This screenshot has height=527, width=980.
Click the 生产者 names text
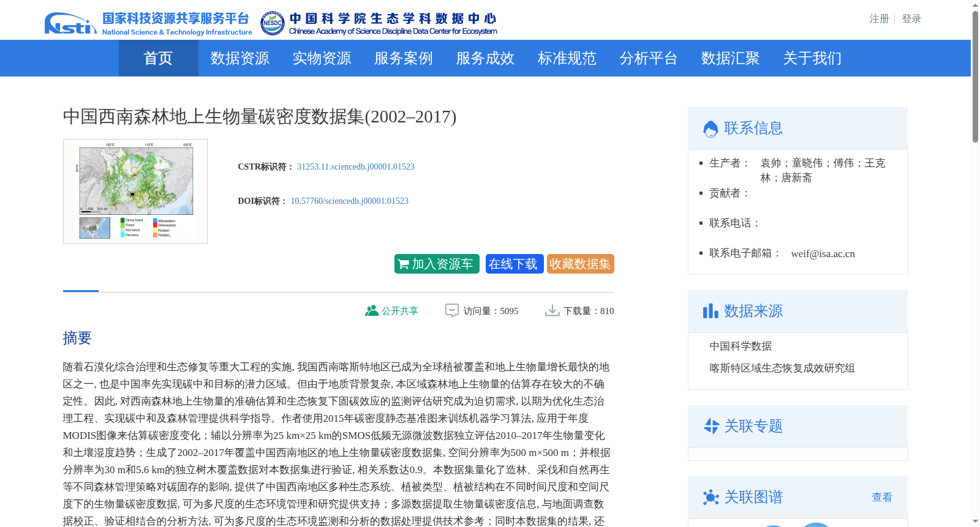pyautogui.click(x=823, y=170)
